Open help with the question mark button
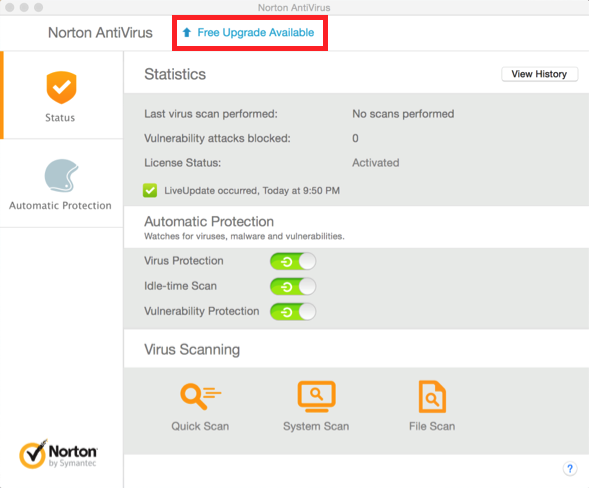 pos(570,468)
